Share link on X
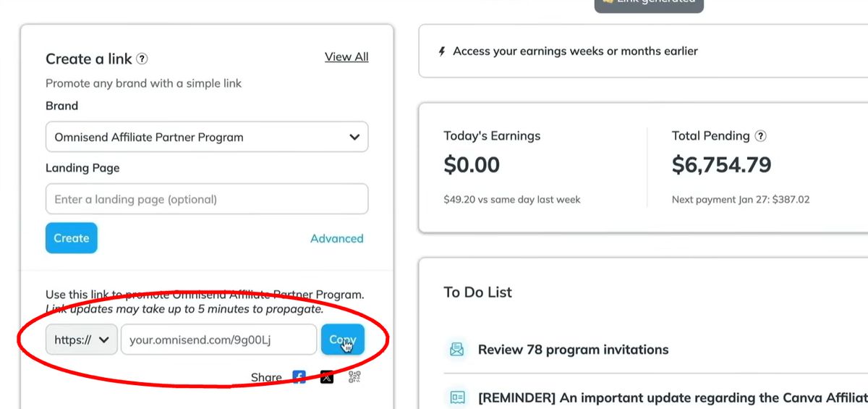 327,377
